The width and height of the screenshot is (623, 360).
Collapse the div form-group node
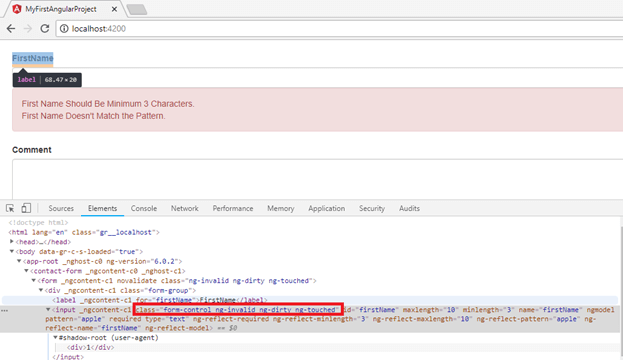[41, 290]
